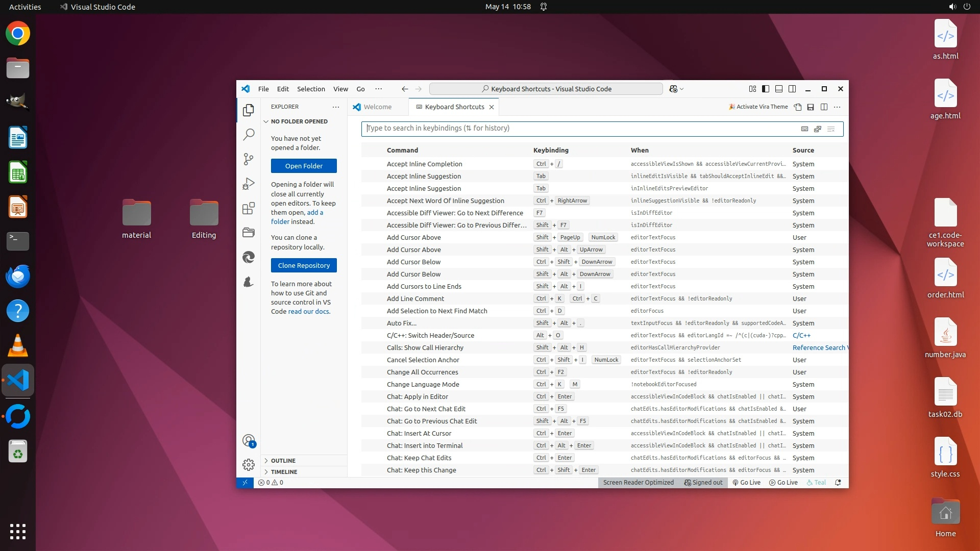Click the read our docs link
This screenshot has height=551, width=980.
[x=308, y=312]
